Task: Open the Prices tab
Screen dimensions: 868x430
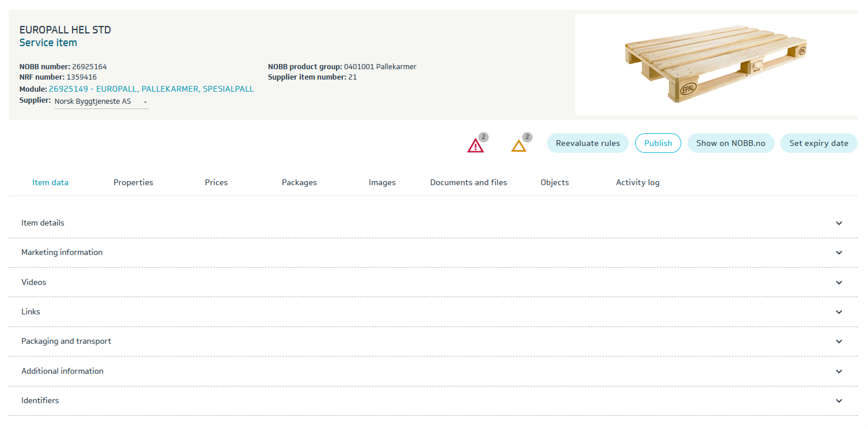Action: (216, 183)
